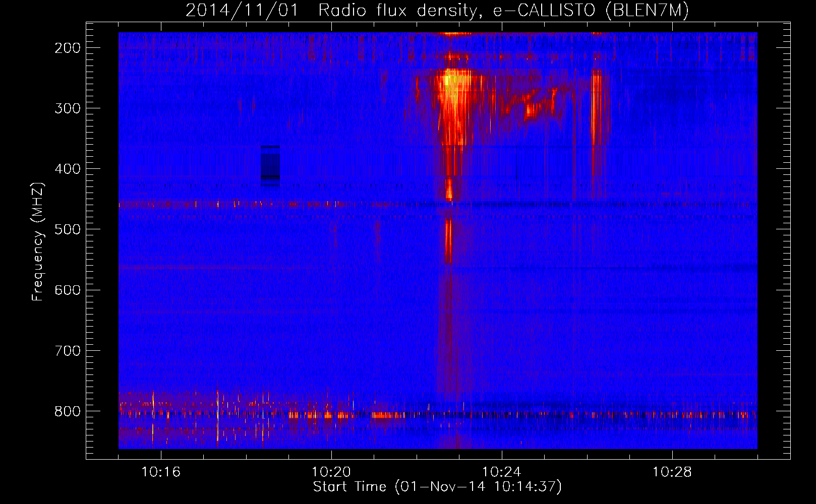Viewport: 816px width, 504px height.
Task: Click the 700 frequency tick label
Action: 68,350
